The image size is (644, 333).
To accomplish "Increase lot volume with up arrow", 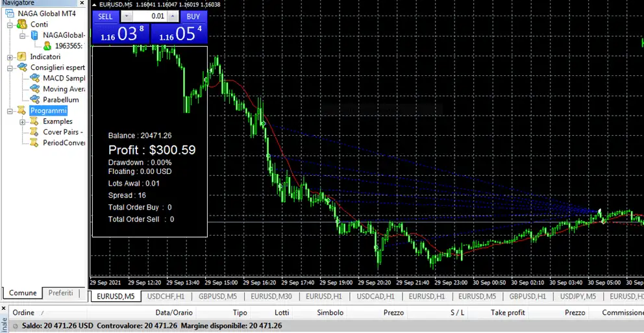I will tap(174, 16).
